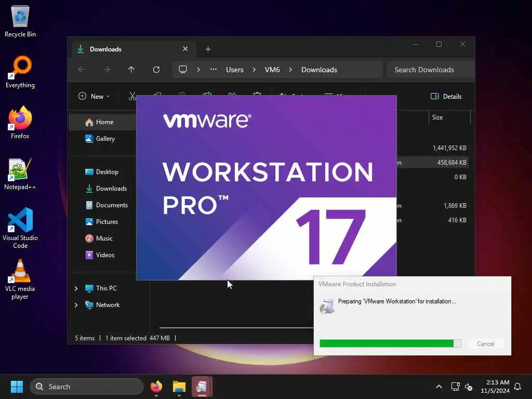Screen dimensions: 532x399
Task: Click the 416 KB size cell
Action: pos(457,220)
